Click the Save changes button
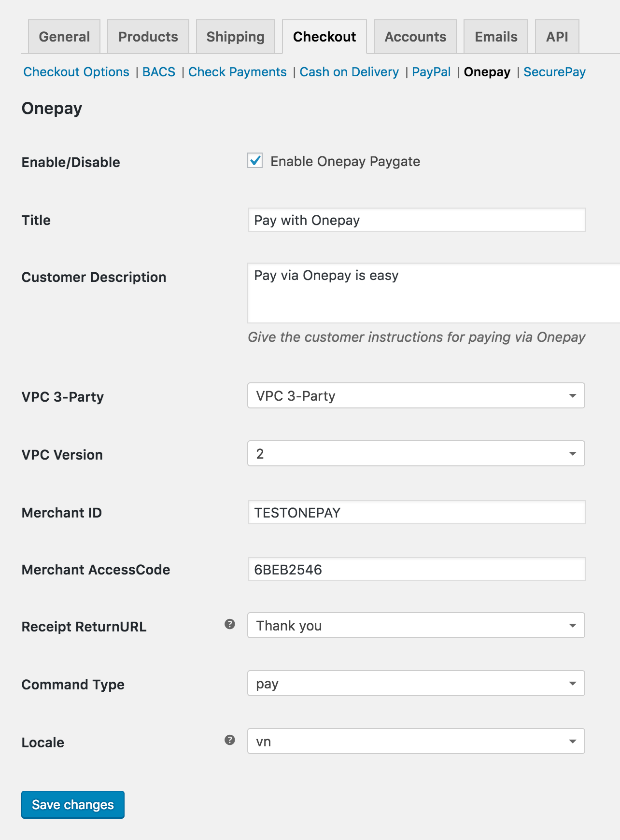620x840 pixels. (73, 805)
